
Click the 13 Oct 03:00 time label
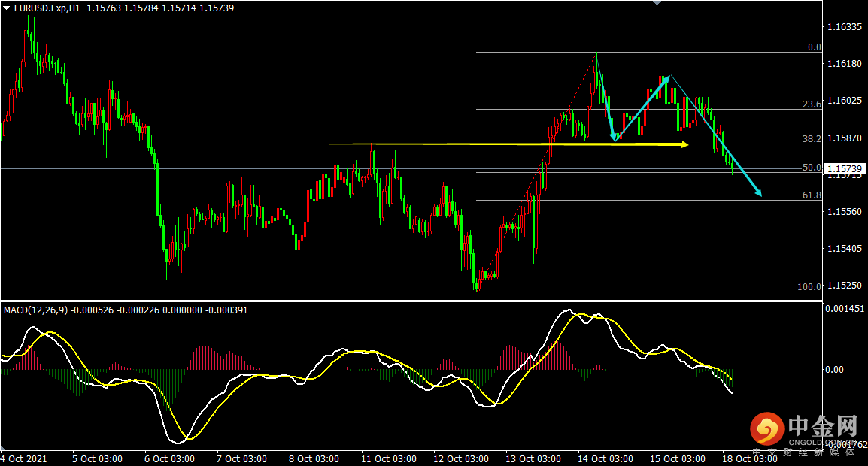(x=533, y=458)
